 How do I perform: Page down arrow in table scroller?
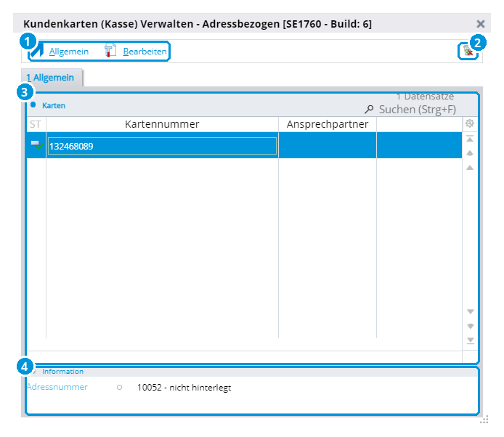(x=471, y=326)
